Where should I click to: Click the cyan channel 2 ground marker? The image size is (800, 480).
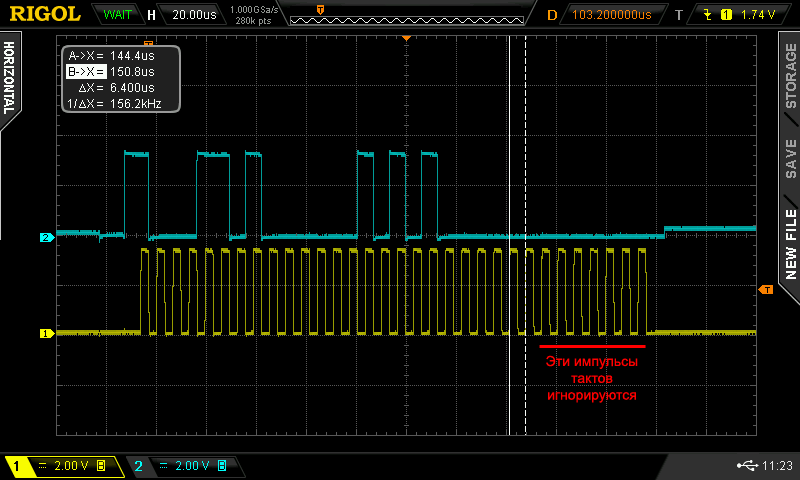[45, 238]
